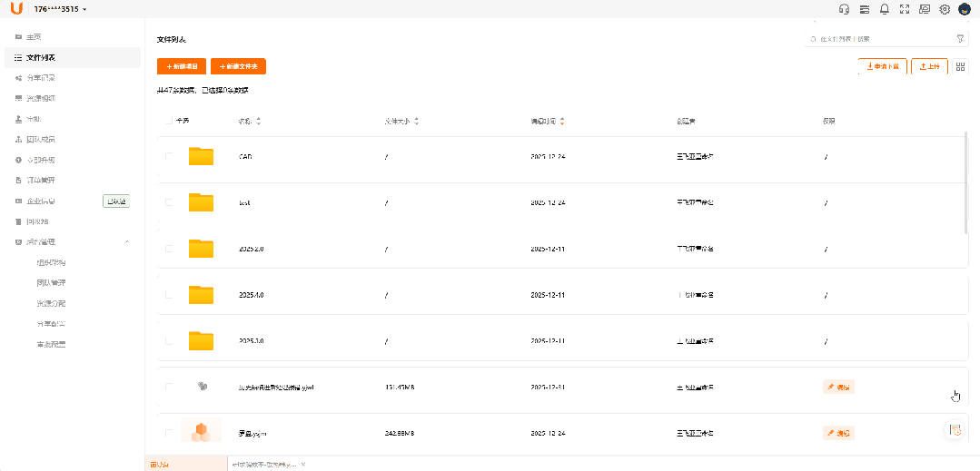Click the file list vertical scrollbar
The height and width of the screenshot is (471, 980).
[965, 182]
